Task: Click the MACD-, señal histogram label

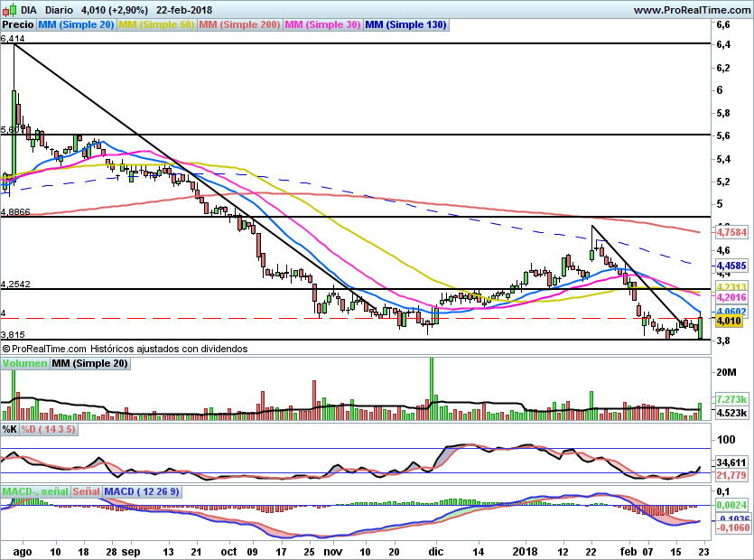Action: (35, 491)
